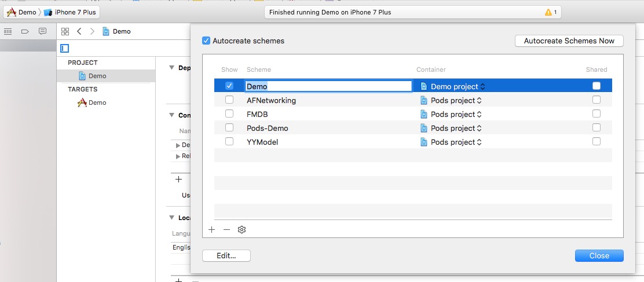
Task: Disable the Autocreate schemes checkbox
Action: pyautogui.click(x=206, y=41)
